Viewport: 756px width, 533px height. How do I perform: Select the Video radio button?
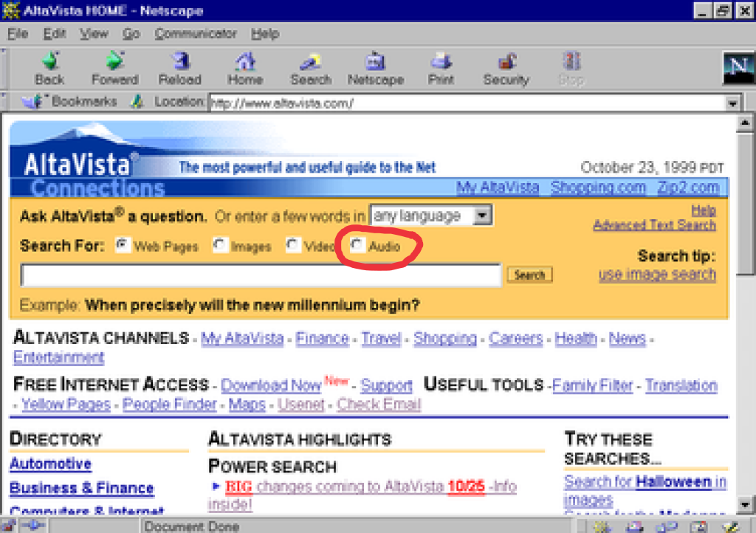292,245
